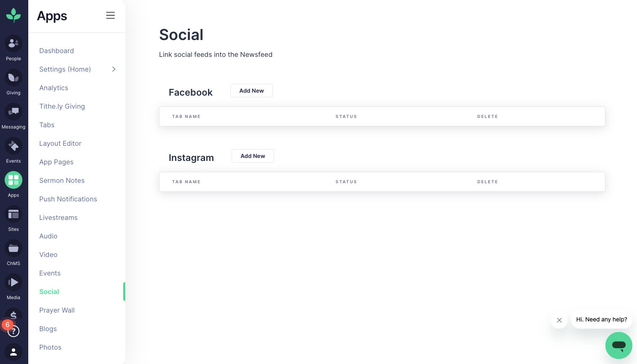Go to the Prayer Wall page
The width and height of the screenshot is (637, 364).
[x=57, y=310]
